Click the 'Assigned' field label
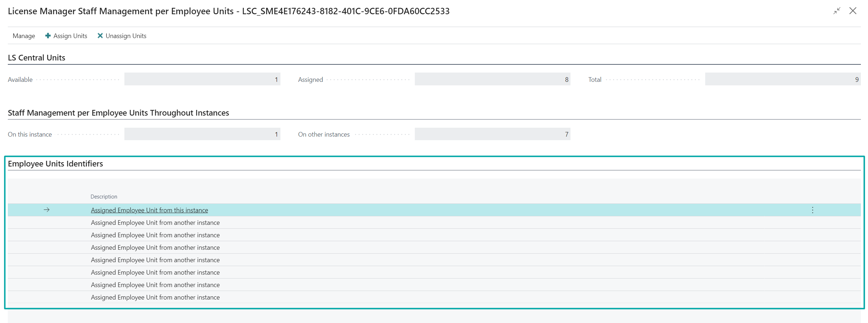868x323 pixels. pyautogui.click(x=310, y=80)
